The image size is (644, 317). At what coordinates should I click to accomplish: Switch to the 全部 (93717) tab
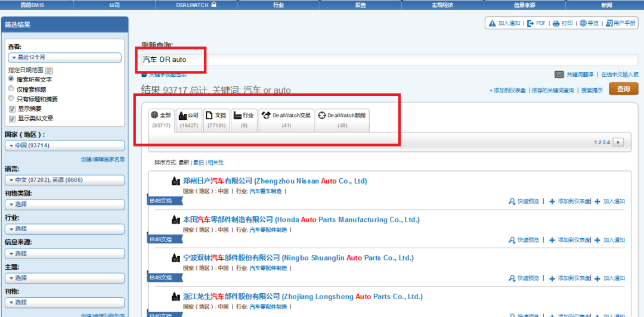click(x=162, y=120)
